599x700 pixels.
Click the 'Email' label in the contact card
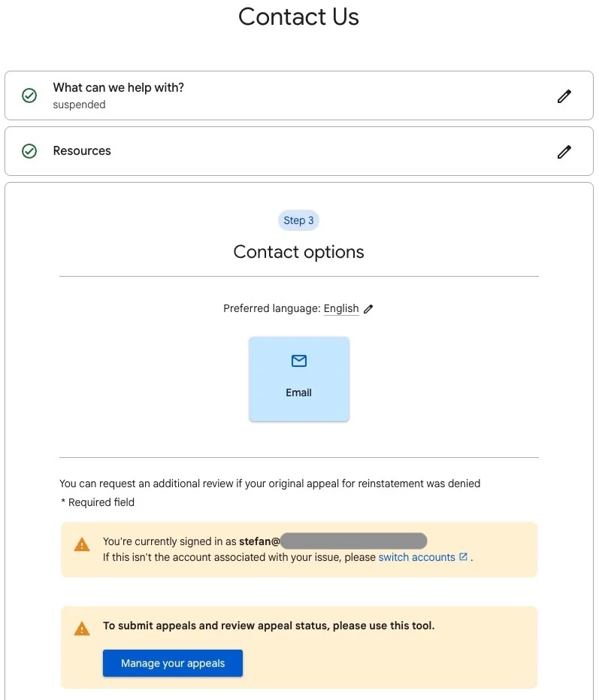click(299, 392)
